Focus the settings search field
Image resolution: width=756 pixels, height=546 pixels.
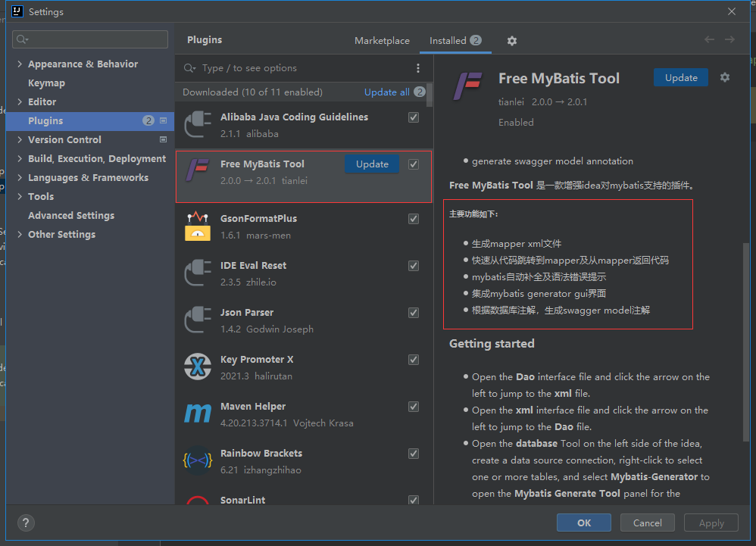(90, 39)
